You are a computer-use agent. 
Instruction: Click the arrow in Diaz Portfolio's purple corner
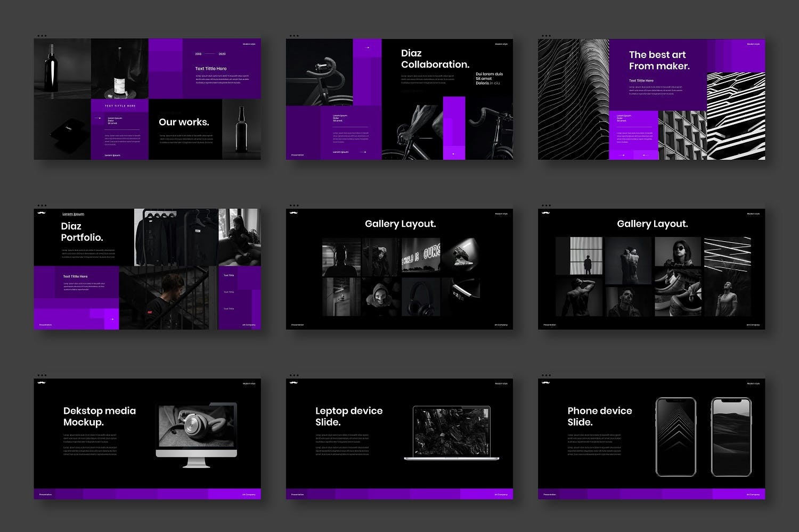point(111,320)
